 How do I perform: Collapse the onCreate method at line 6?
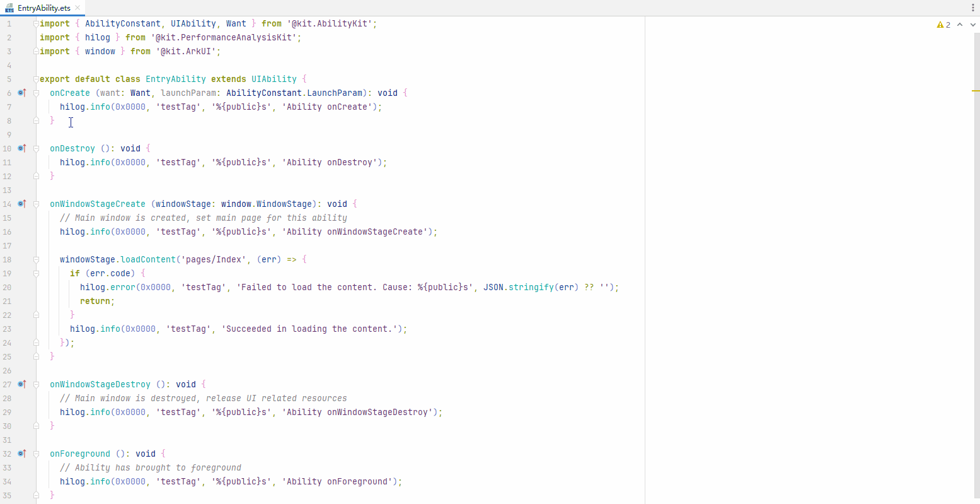37,93
